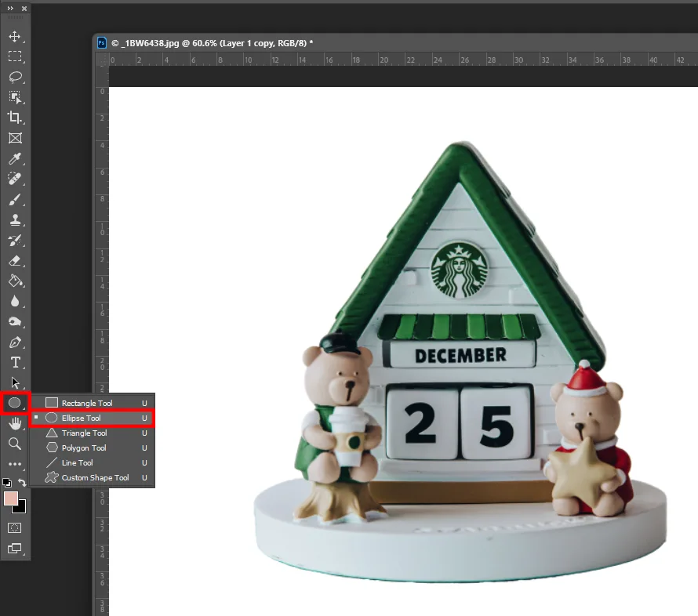Select the Zoom tool
This screenshot has width=698, height=616.
[15, 444]
